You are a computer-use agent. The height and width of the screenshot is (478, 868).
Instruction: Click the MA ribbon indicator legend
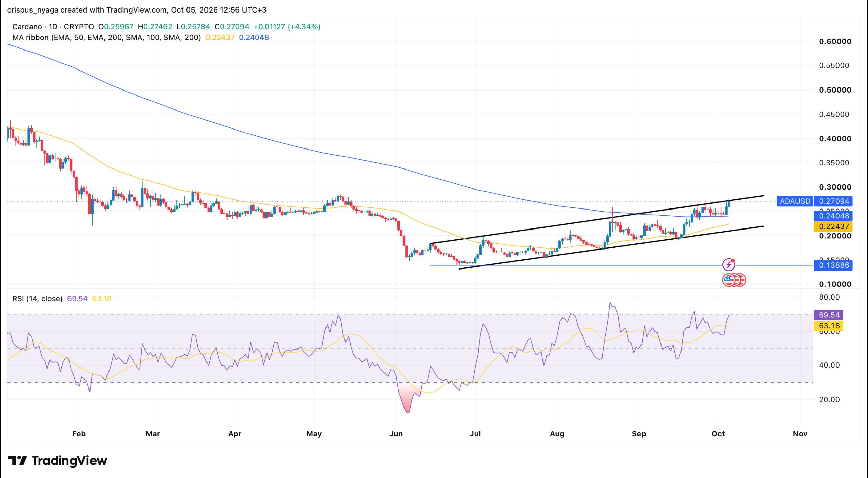[x=106, y=38]
